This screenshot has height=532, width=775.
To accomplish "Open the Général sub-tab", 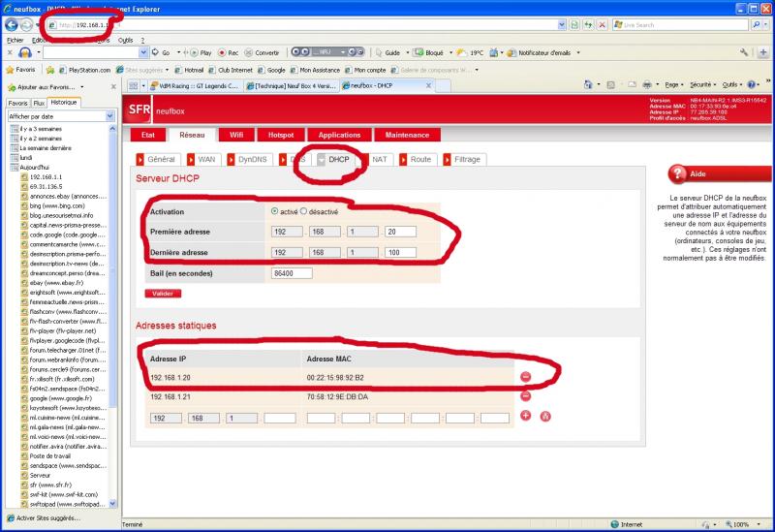I will (156, 159).
